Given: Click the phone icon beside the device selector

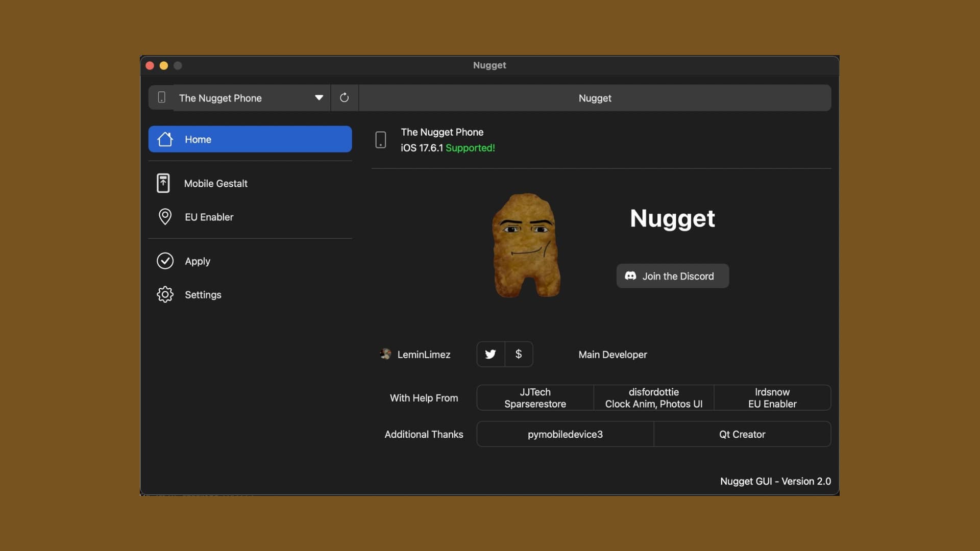Looking at the screenshot, I should click(x=161, y=97).
